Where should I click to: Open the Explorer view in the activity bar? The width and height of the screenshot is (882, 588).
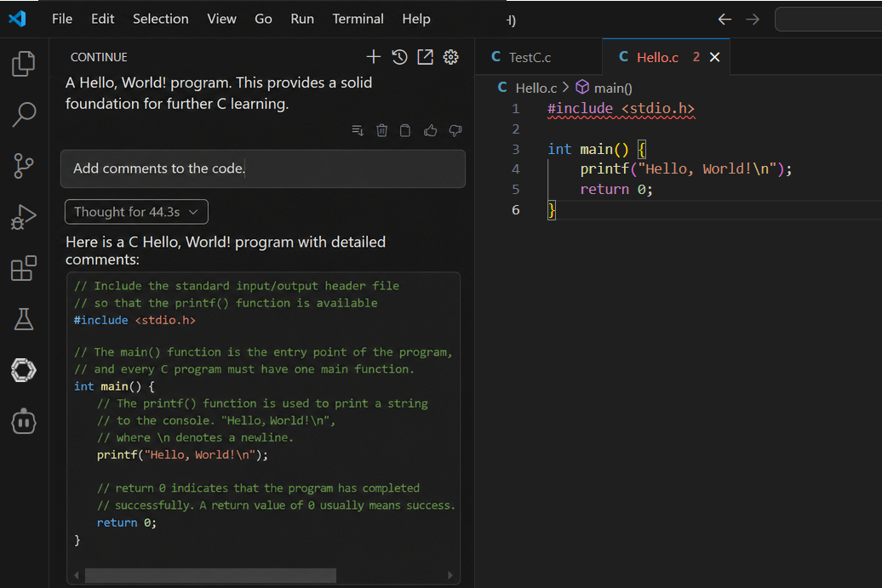24,63
